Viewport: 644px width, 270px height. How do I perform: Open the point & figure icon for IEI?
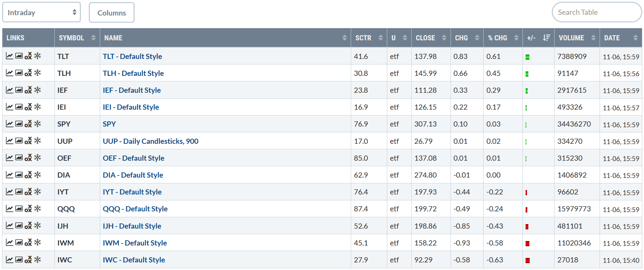click(x=28, y=107)
